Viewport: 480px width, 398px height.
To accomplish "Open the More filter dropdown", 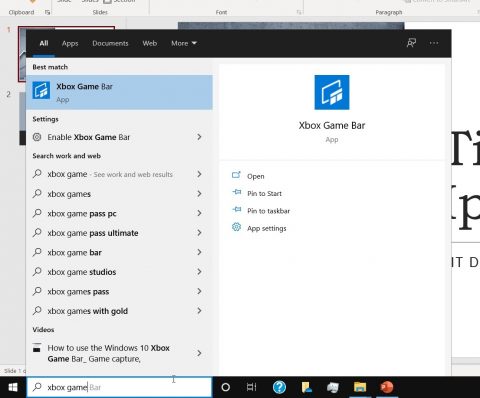I will 184,43.
